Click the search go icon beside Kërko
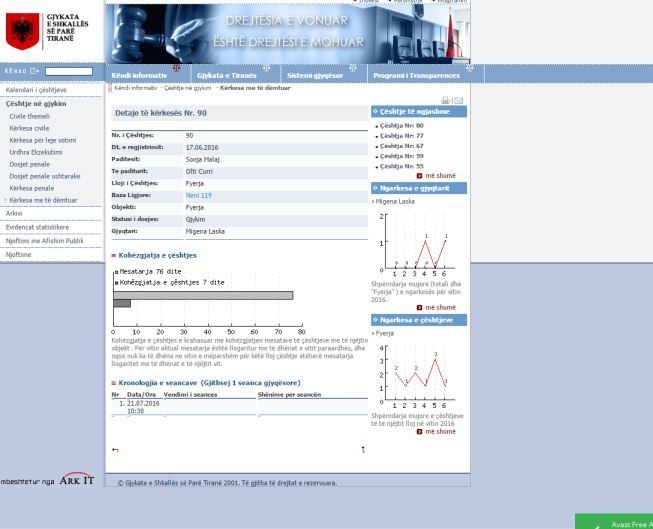 point(37,73)
